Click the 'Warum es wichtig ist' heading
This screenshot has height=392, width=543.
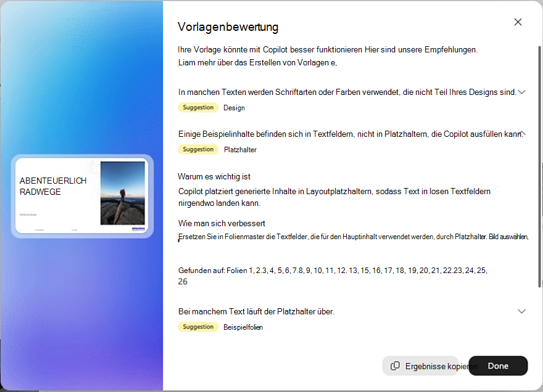click(214, 176)
